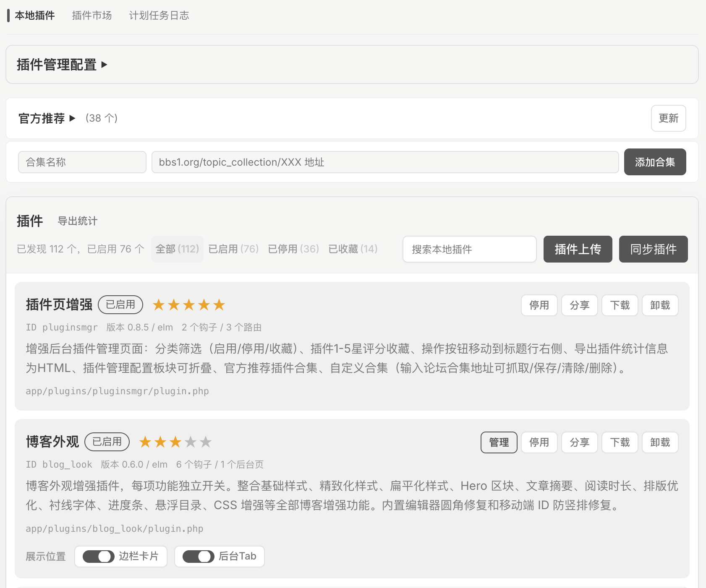Toggle the 边栏卡片 display switch
This screenshot has height=588, width=706.
[99, 557]
